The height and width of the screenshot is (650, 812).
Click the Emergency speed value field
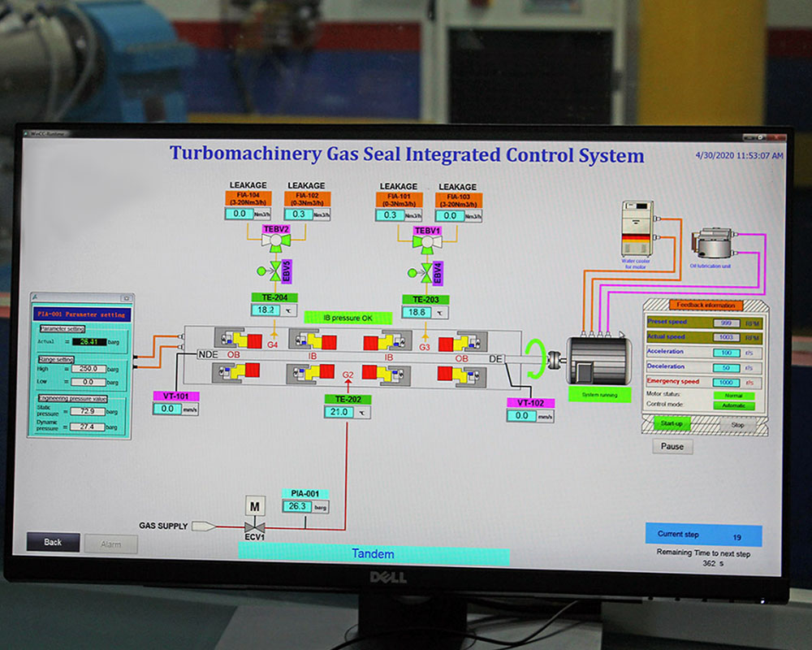point(725,382)
